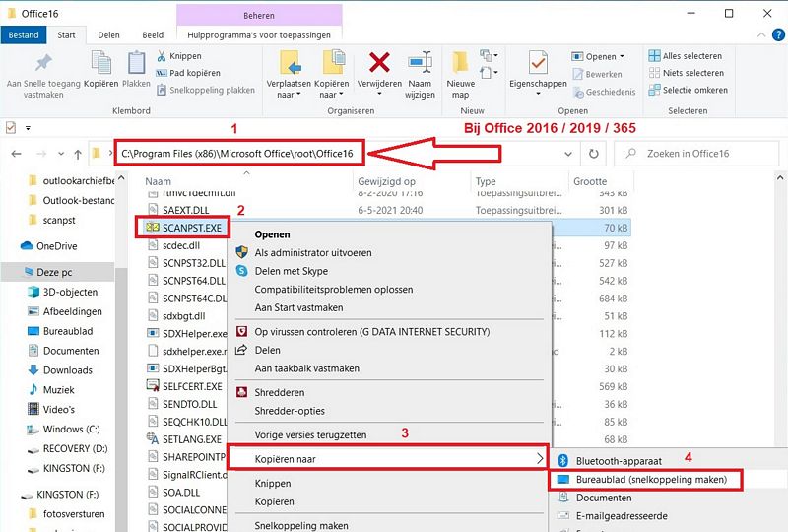
Task: Open Hulpprogramma's voor toepassingen tab
Action: (x=259, y=35)
